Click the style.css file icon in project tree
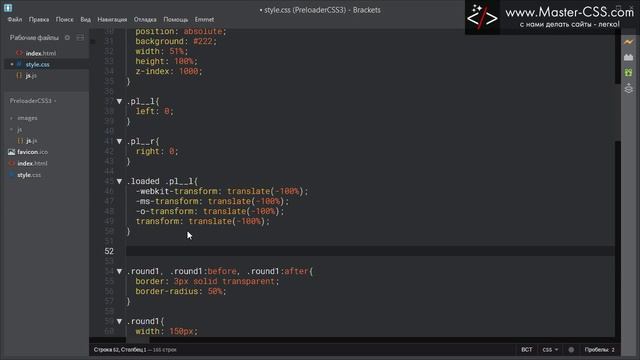The width and height of the screenshot is (640, 360). click(x=11, y=175)
